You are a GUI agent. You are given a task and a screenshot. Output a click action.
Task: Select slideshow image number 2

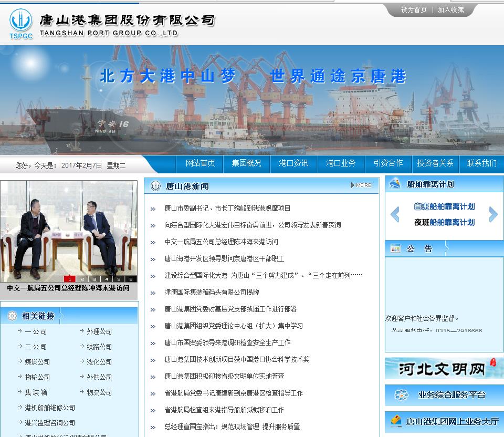point(82,279)
